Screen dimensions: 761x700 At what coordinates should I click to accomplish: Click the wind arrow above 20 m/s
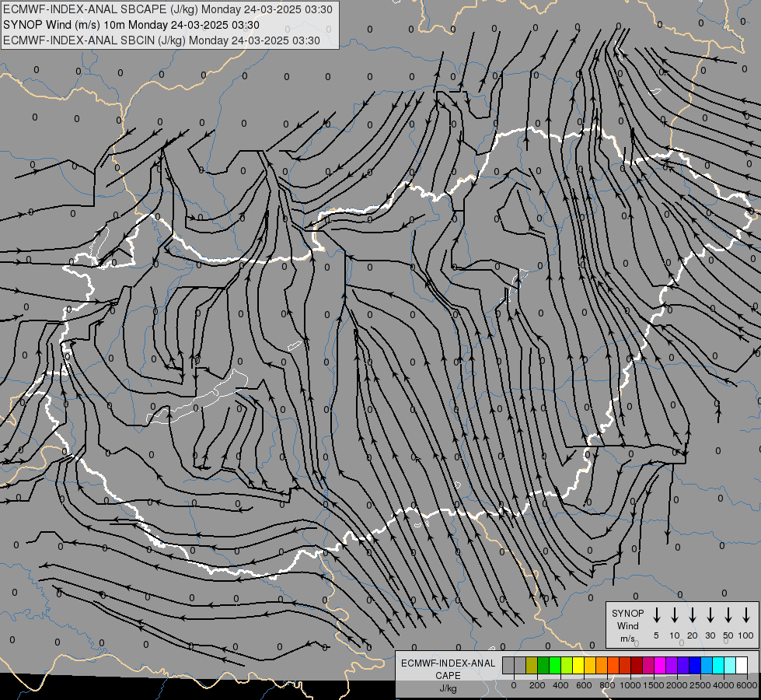[693, 615]
